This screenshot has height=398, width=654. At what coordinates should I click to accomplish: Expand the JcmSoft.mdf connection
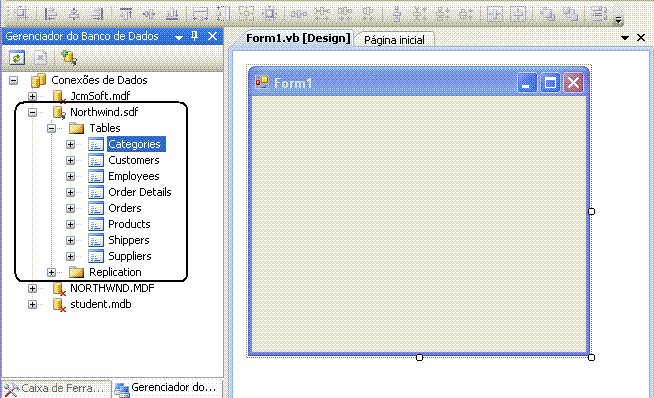click(x=32, y=96)
